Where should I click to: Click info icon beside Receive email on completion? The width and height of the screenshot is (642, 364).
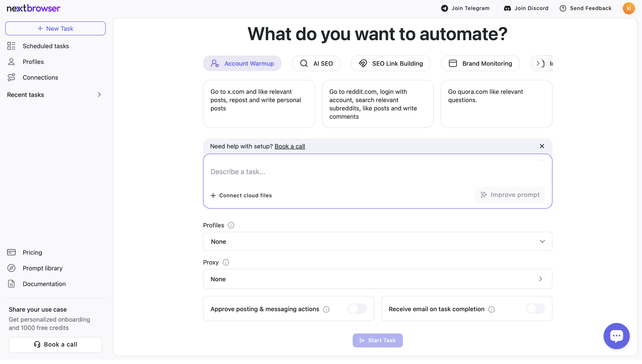(x=492, y=309)
